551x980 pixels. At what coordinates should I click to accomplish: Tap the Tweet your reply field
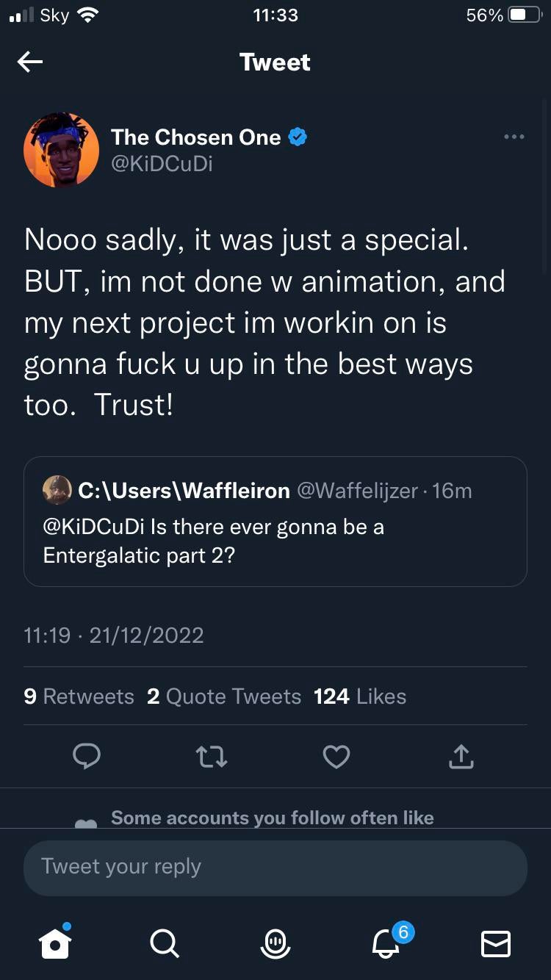[x=275, y=867]
